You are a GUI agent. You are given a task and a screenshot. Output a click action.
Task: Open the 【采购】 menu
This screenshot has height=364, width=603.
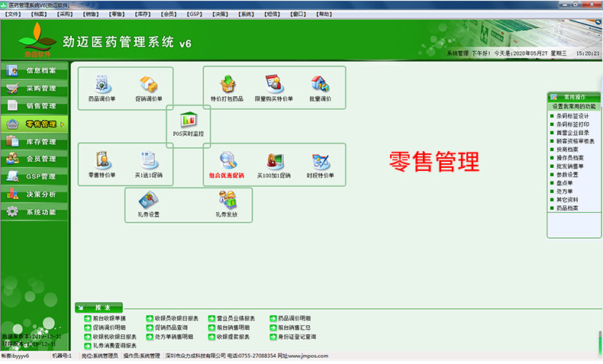(65, 14)
